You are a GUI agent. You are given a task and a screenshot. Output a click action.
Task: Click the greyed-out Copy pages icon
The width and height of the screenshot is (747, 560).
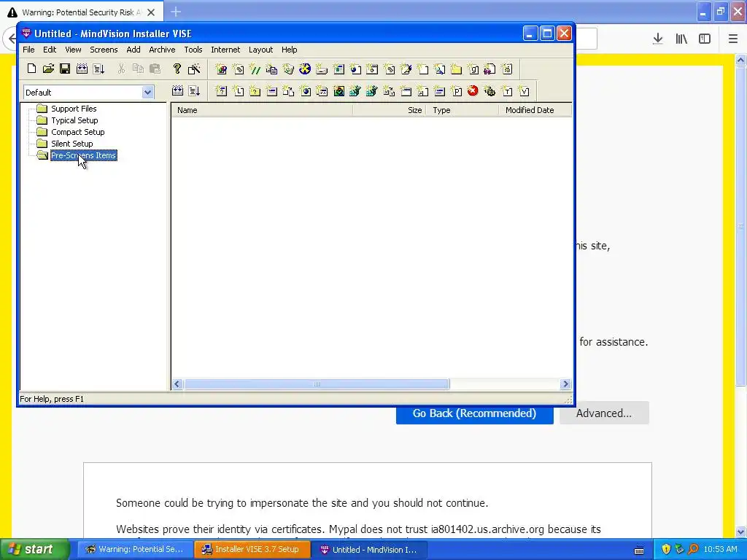[138, 69]
